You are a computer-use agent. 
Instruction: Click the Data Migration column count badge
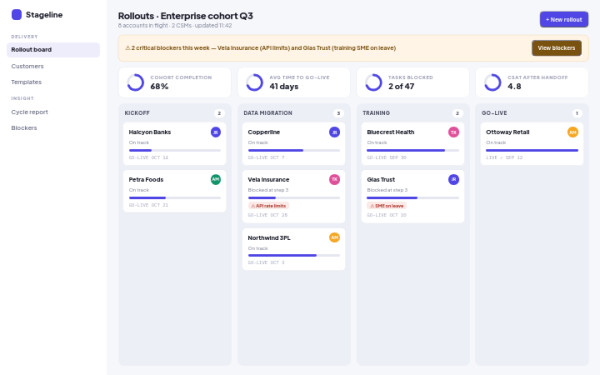pyautogui.click(x=338, y=113)
